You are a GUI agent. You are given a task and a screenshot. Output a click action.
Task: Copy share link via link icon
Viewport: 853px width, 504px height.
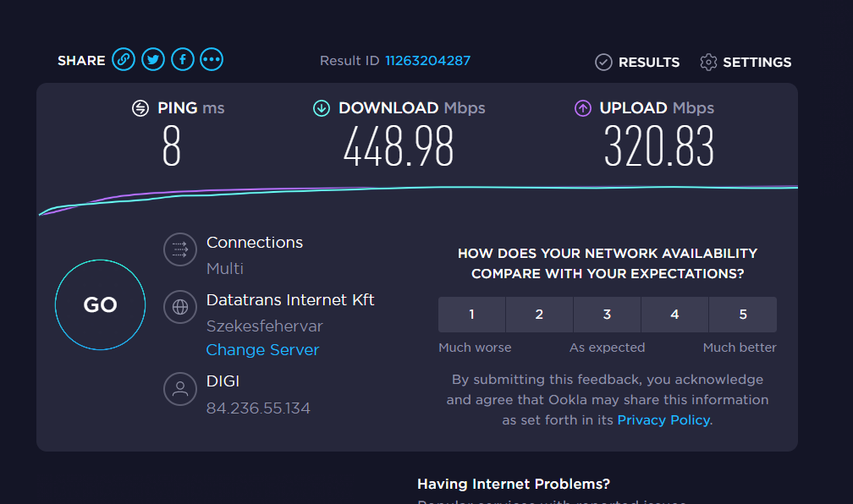(x=124, y=60)
